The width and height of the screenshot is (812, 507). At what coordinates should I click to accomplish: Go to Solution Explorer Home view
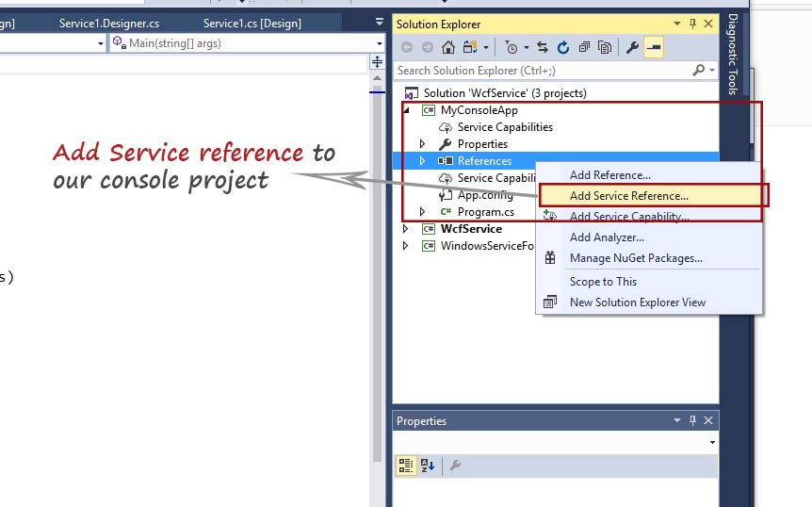tap(448, 48)
